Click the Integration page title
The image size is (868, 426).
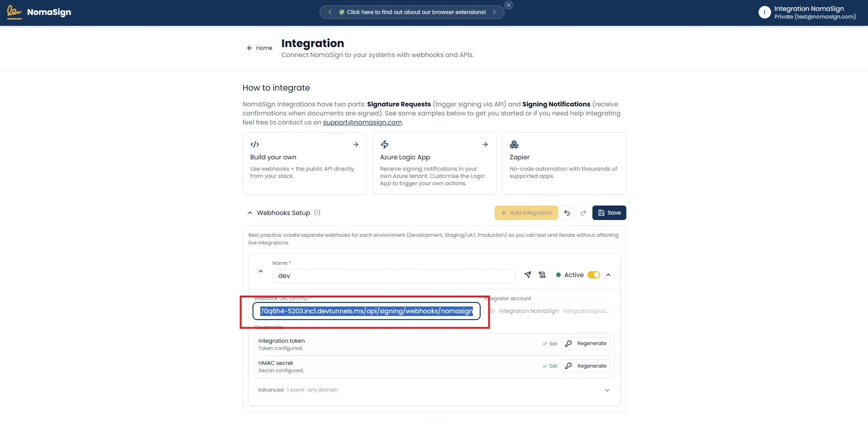point(313,43)
